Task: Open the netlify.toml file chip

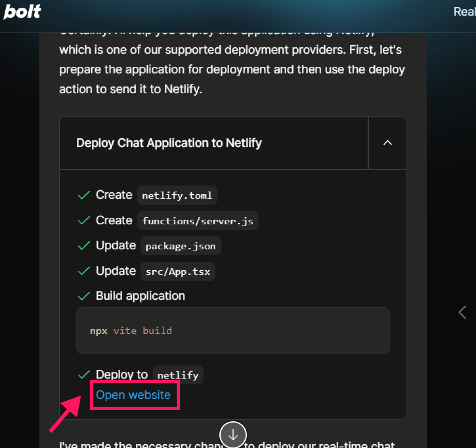Action: (177, 195)
